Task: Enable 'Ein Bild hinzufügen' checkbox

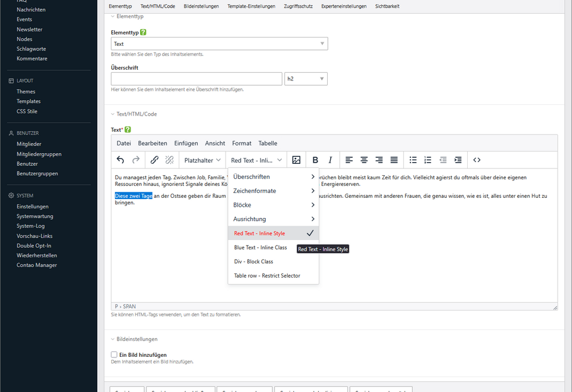Action: pos(114,354)
